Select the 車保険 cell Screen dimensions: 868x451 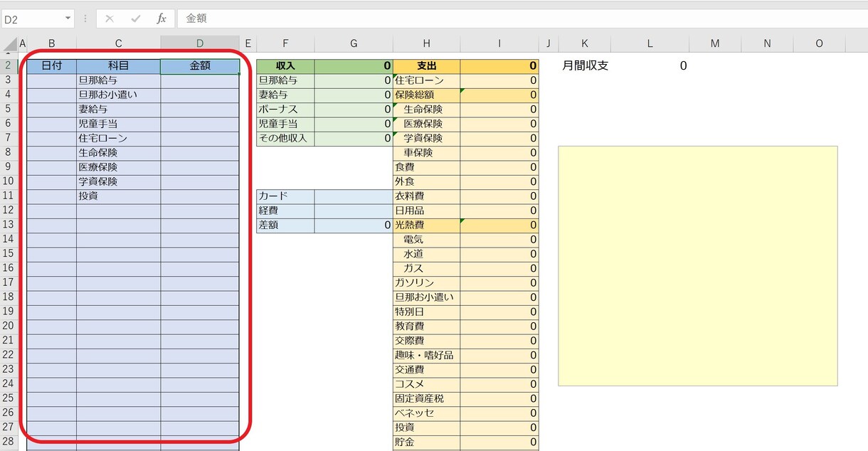coord(426,153)
